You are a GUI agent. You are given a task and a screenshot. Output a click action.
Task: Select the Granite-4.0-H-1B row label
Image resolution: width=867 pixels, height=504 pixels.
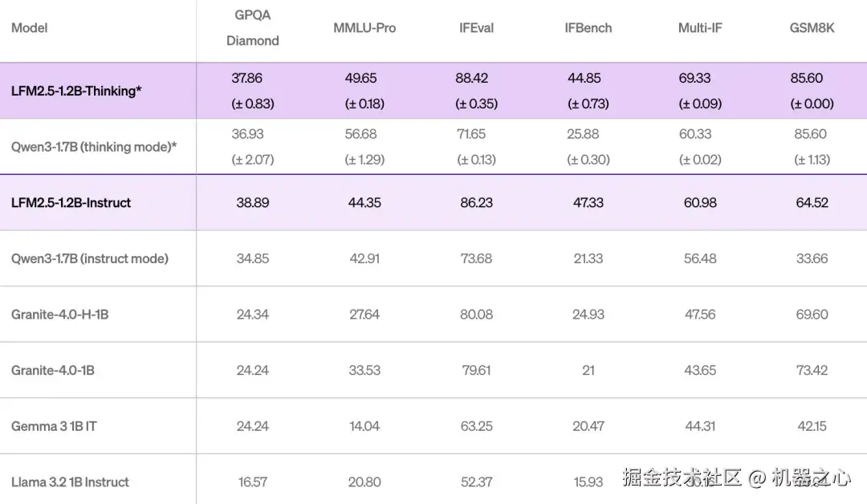[x=59, y=315]
